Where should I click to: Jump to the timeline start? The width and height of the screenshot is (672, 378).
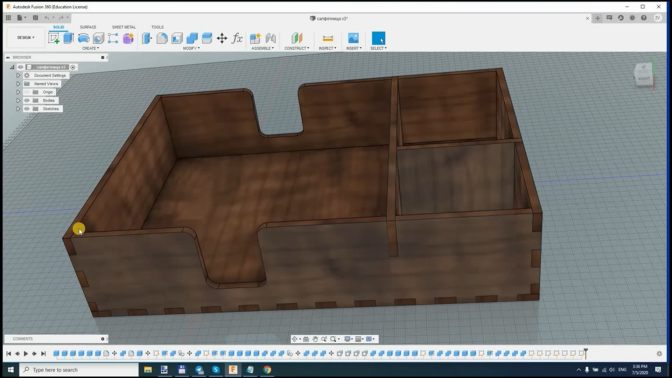pyautogui.click(x=9, y=354)
